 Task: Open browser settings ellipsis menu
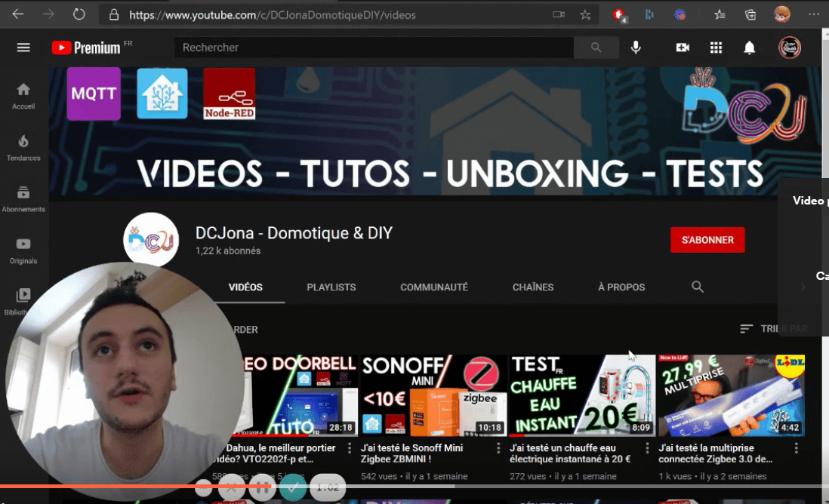pos(813,14)
